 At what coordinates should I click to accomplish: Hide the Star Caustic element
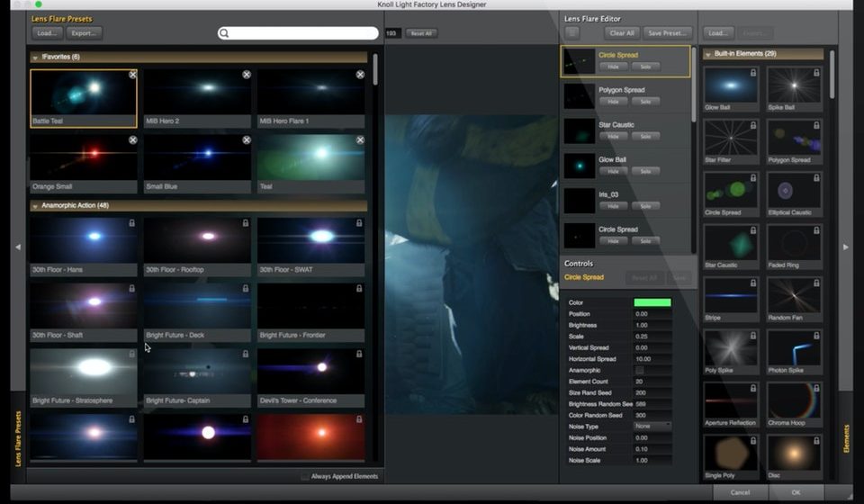(613, 136)
